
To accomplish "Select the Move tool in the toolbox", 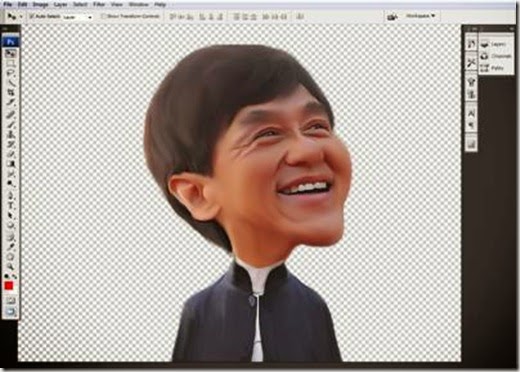I will pyautogui.click(x=11, y=54).
